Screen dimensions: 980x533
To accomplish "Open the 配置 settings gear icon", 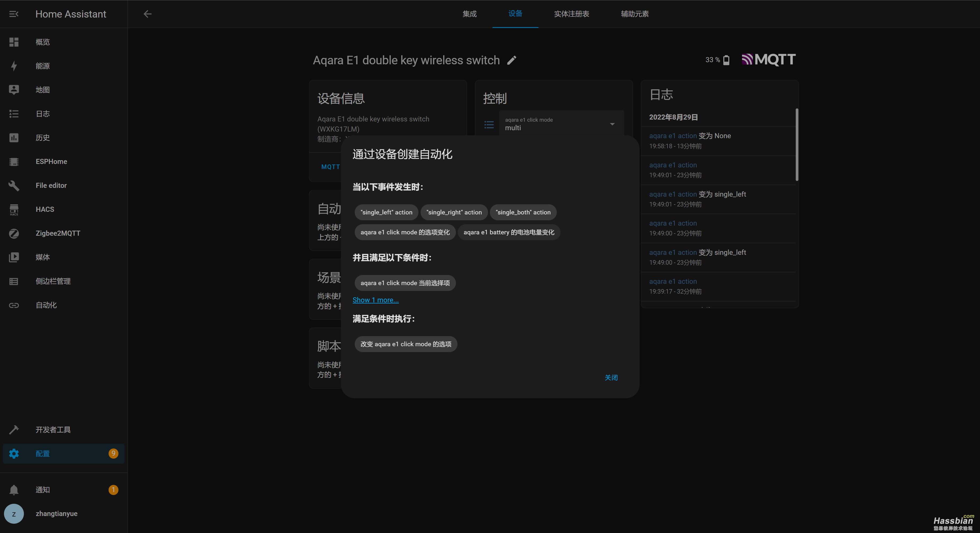I will (14, 454).
